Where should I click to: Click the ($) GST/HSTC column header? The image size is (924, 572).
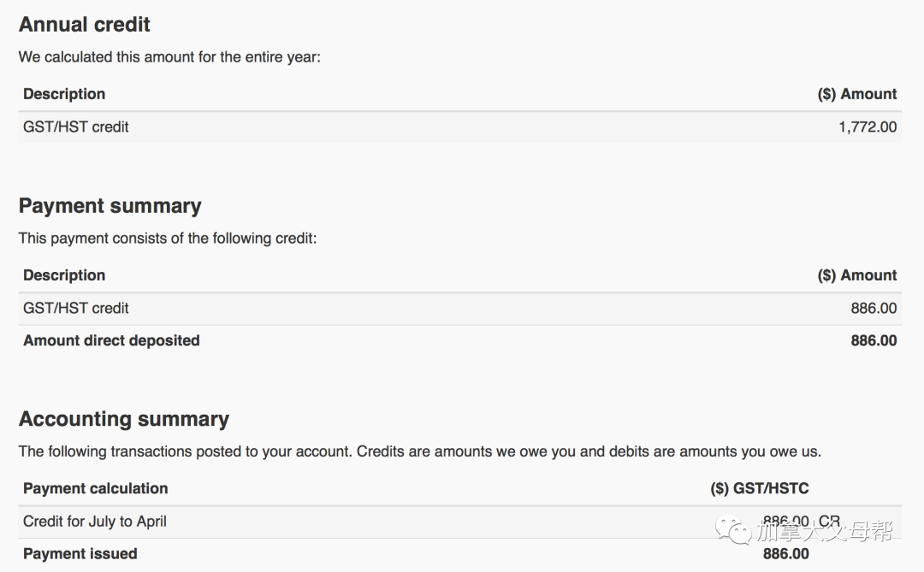(759, 489)
